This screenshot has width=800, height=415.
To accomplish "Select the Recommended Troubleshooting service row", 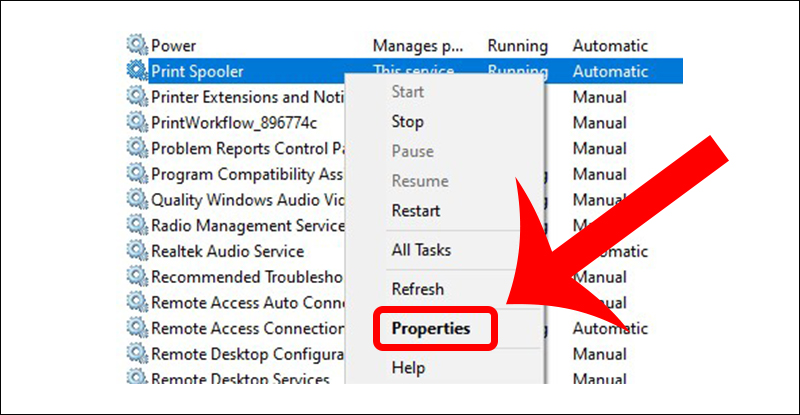I will point(247,276).
